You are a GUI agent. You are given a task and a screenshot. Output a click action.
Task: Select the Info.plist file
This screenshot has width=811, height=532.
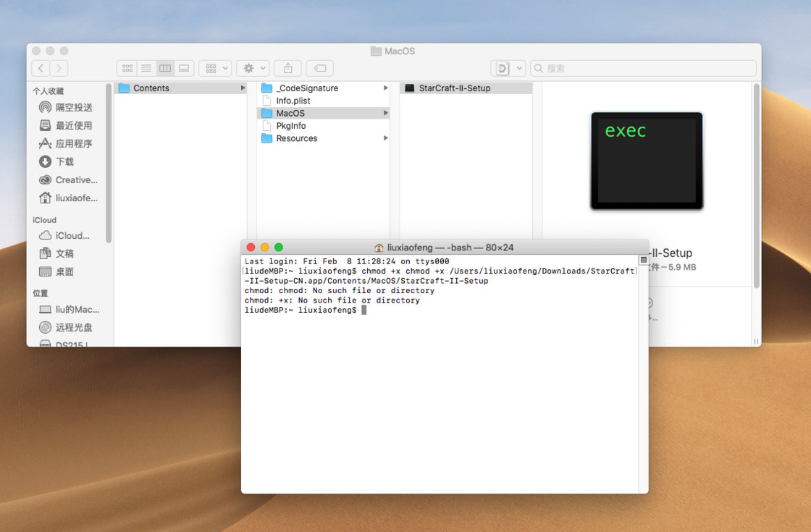293,101
